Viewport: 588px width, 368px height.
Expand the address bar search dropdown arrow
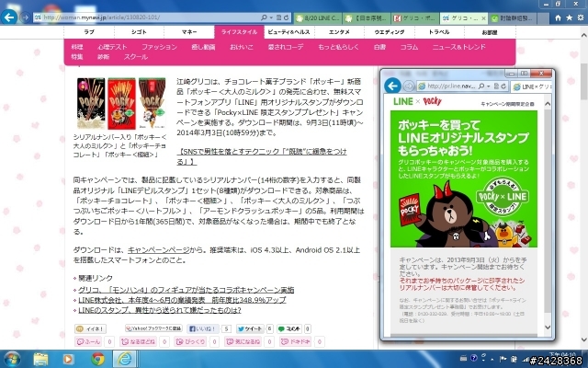tap(271, 17)
